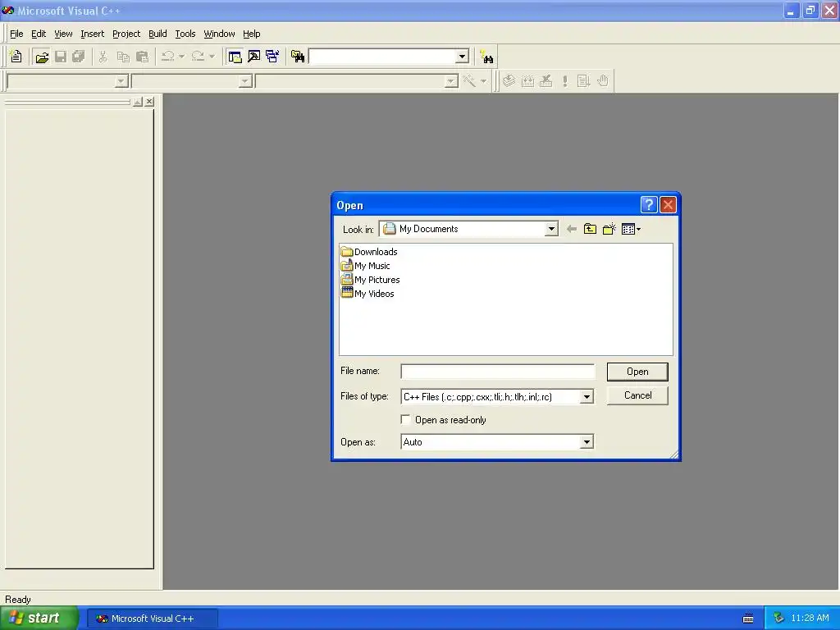Open the Help menu

(x=251, y=34)
